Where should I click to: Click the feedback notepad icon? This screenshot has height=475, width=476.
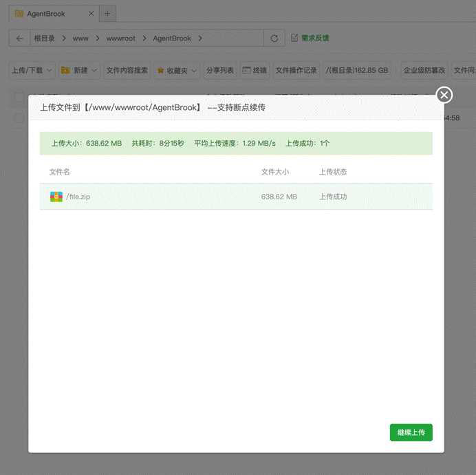(x=294, y=38)
